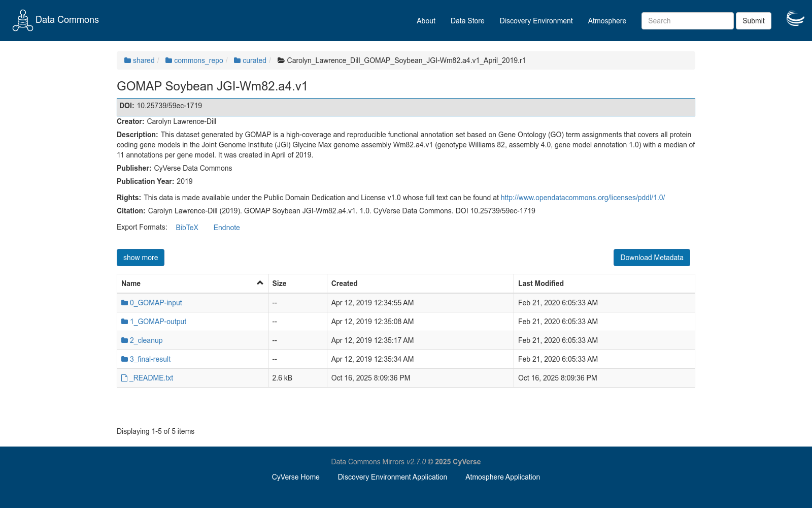This screenshot has width=812, height=508.
Task: Click the Citation line text
Action: click(326, 211)
